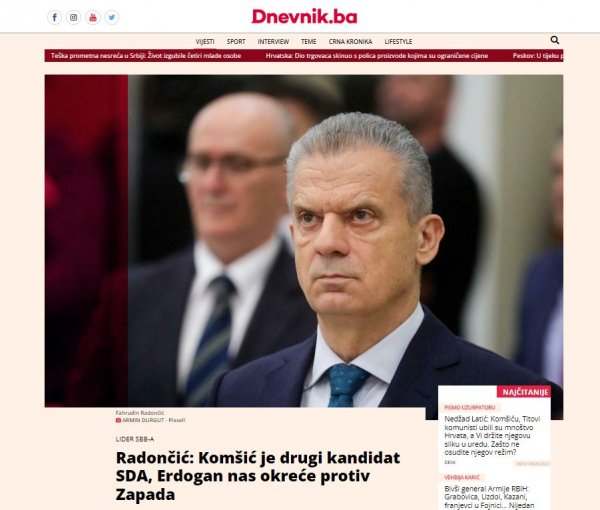Select the SPORT menu item
This screenshot has height=510, width=600.
point(236,41)
